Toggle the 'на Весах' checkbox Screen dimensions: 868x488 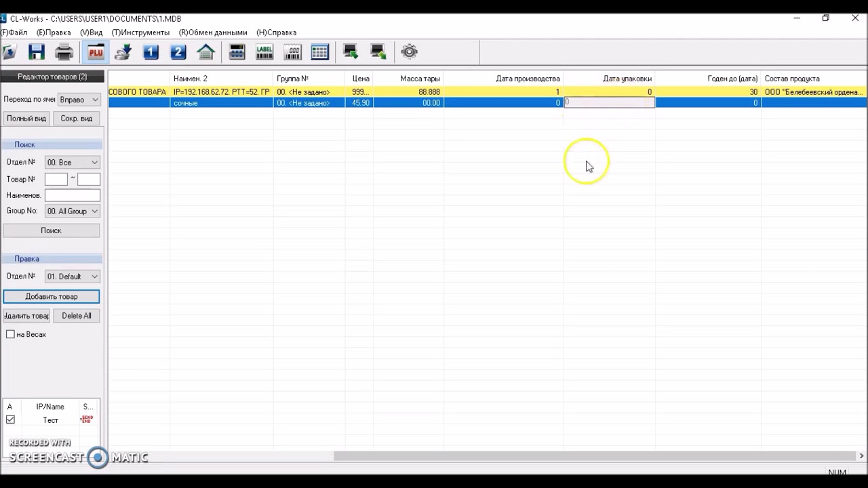[x=10, y=334]
